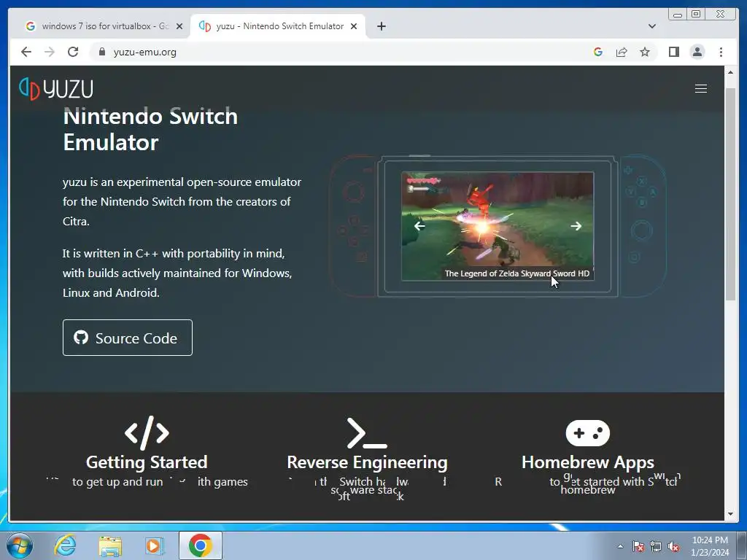This screenshot has width=747, height=560.
Task: Open the Chrome profile avatar menu
Action: coord(697,52)
